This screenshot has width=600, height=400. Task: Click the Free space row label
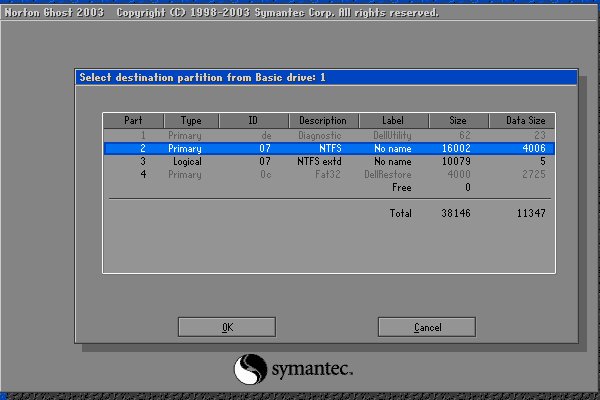point(401,187)
